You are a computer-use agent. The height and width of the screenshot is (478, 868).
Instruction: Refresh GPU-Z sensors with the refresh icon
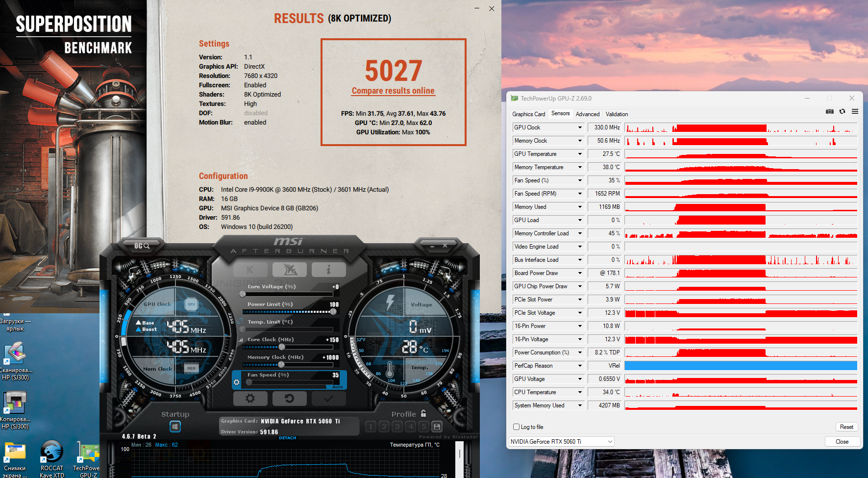point(842,111)
